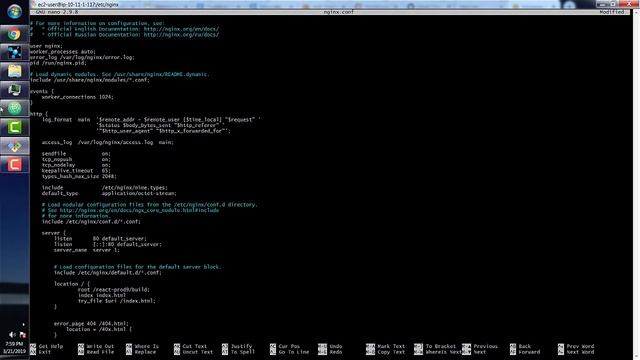Place cursor on 'try_file $uri /index.html;' line
Screen dimensions: 640x360
click(x=116, y=301)
